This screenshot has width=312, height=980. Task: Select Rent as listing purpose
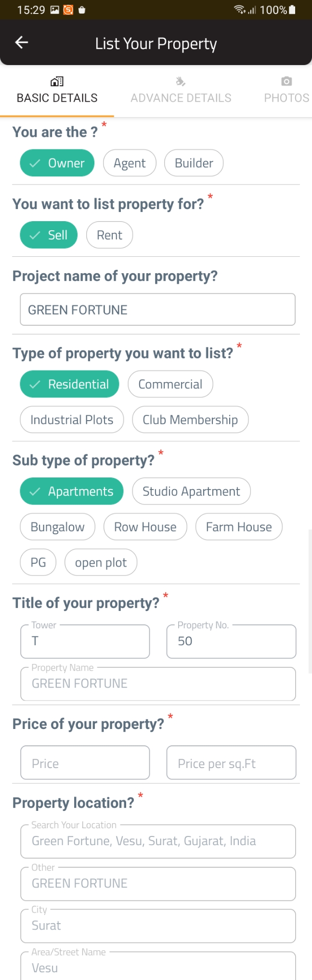109,235
